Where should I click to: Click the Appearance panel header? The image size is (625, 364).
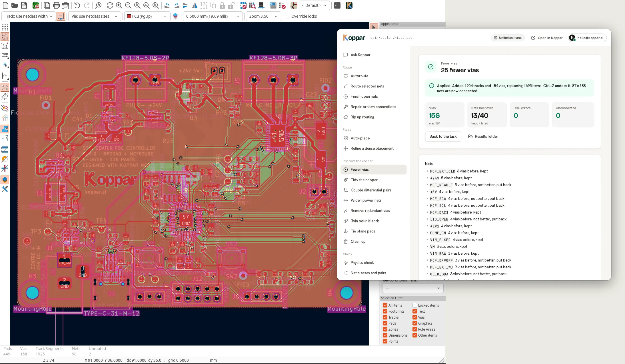[x=413, y=24]
